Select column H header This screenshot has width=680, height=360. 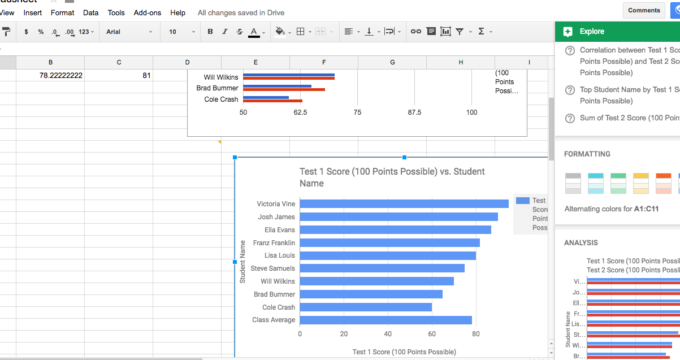click(x=461, y=62)
